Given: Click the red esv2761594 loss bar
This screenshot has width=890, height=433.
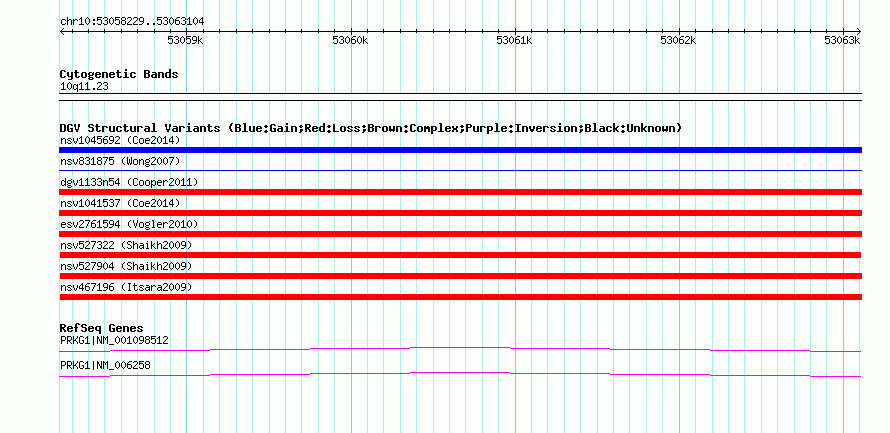Looking at the screenshot, I should [460, 234].
